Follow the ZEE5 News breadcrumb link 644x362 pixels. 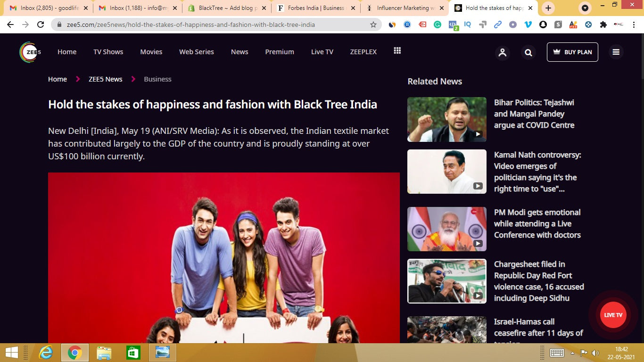[106, 79]
